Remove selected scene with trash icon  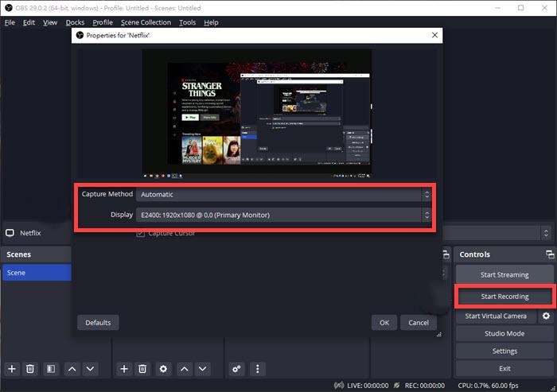click(x=30, y=369)
